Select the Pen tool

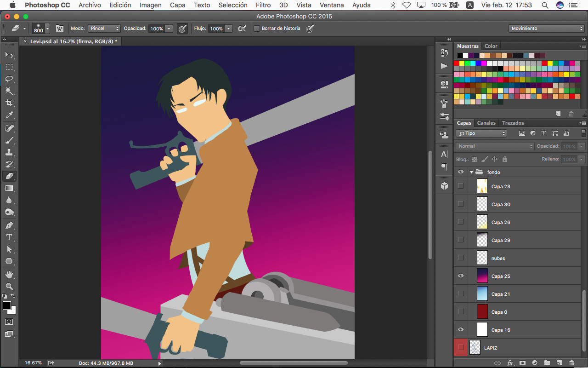pyautogui.click(x=9, y=225)
